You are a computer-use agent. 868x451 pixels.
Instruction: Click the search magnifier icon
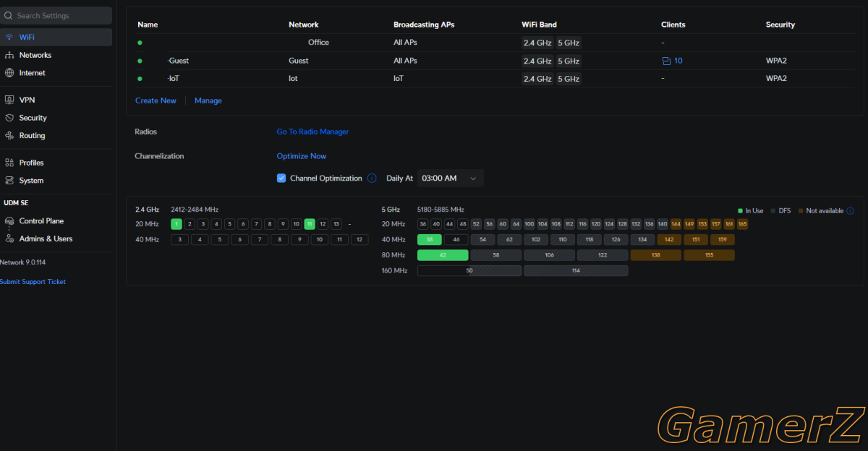pos(9,16)
